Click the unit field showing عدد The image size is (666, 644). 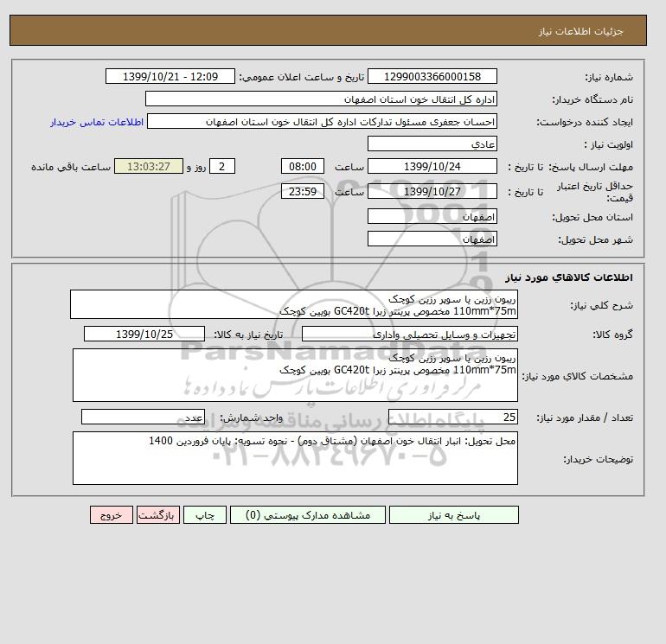point(143,417)
